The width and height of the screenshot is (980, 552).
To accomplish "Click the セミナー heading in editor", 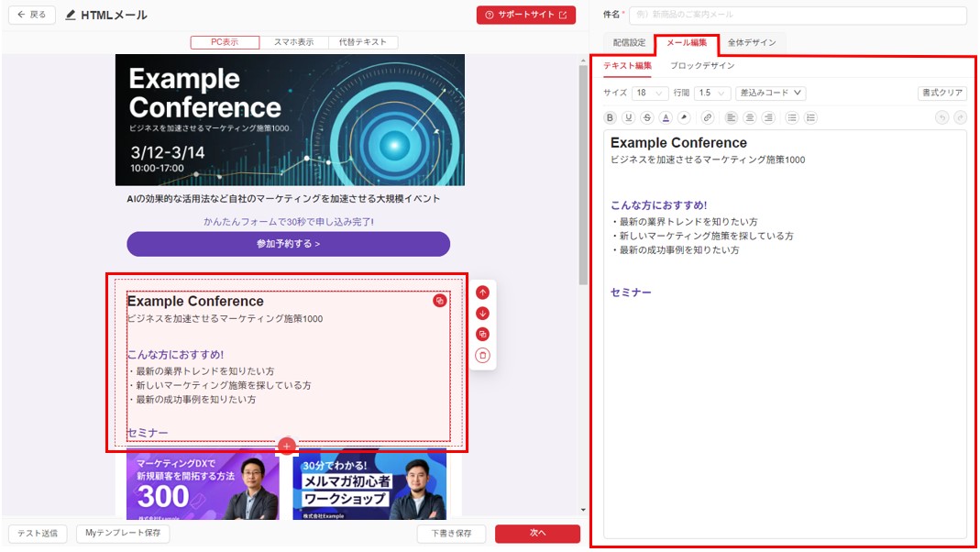I will click(631, 292).
